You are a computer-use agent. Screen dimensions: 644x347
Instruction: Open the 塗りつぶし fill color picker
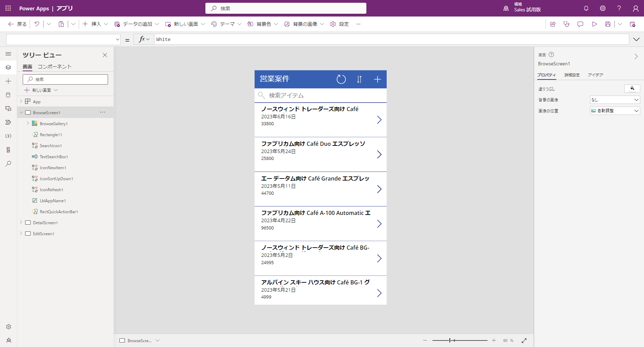pos(632,89)
